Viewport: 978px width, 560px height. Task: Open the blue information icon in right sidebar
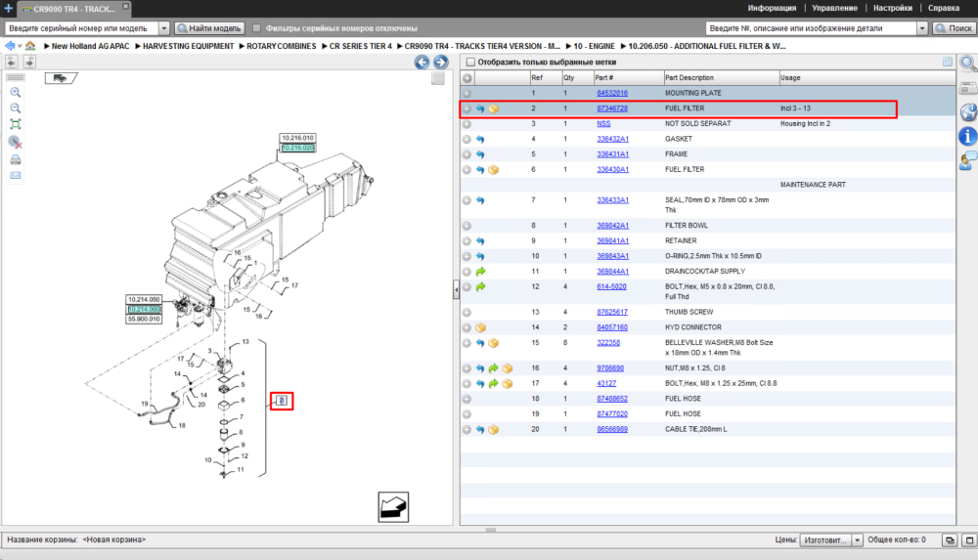968,136
